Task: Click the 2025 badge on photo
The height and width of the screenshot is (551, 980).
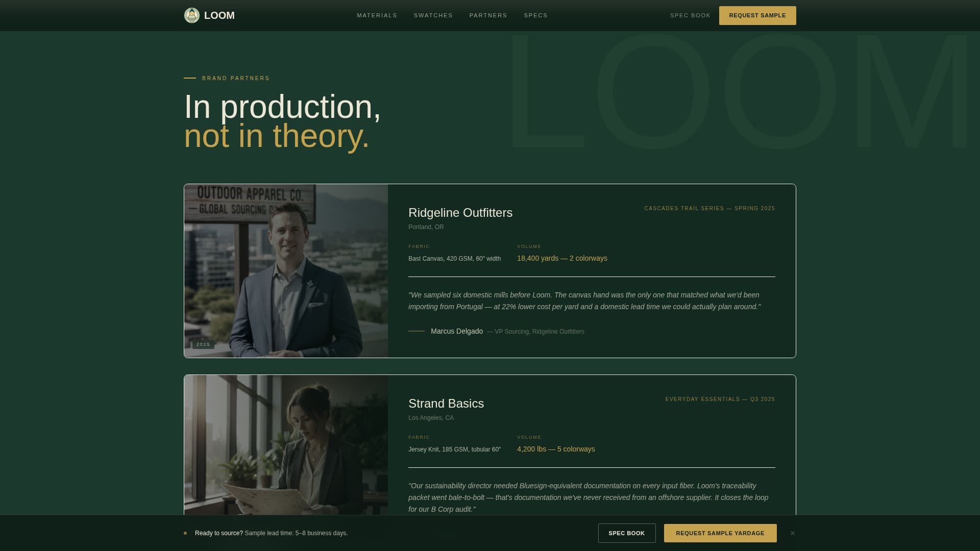Action: point(203,344)
